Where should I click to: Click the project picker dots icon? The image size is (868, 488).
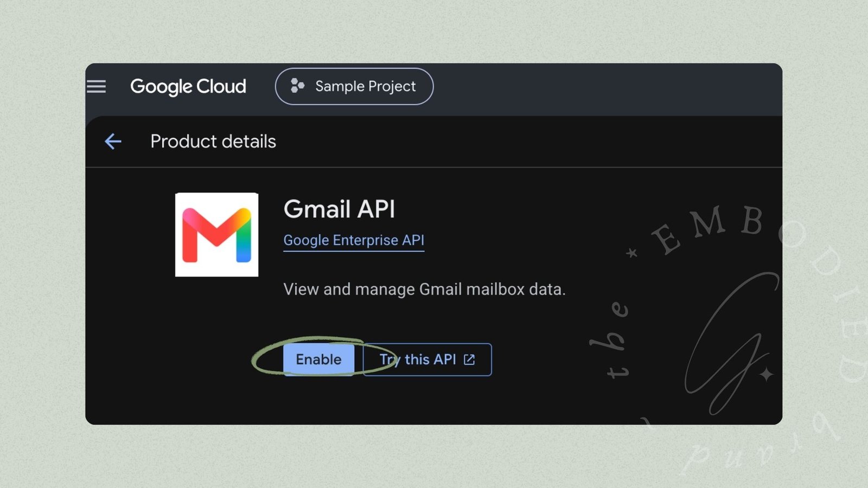tap(297, 86)
